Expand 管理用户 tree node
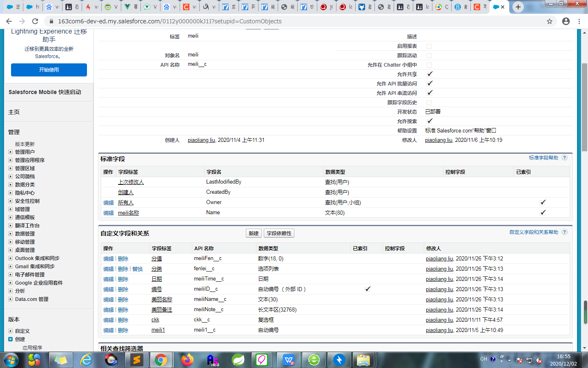The image size is (588, 368). (11, 152)
